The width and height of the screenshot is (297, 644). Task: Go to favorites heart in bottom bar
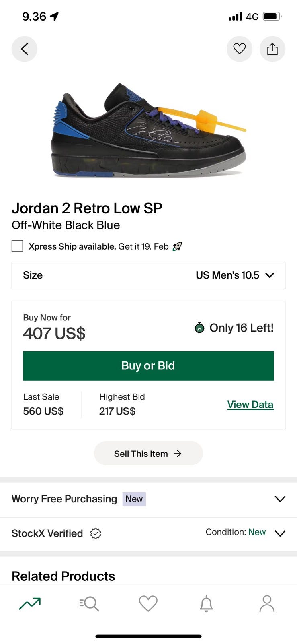click(x=148, y=603)
